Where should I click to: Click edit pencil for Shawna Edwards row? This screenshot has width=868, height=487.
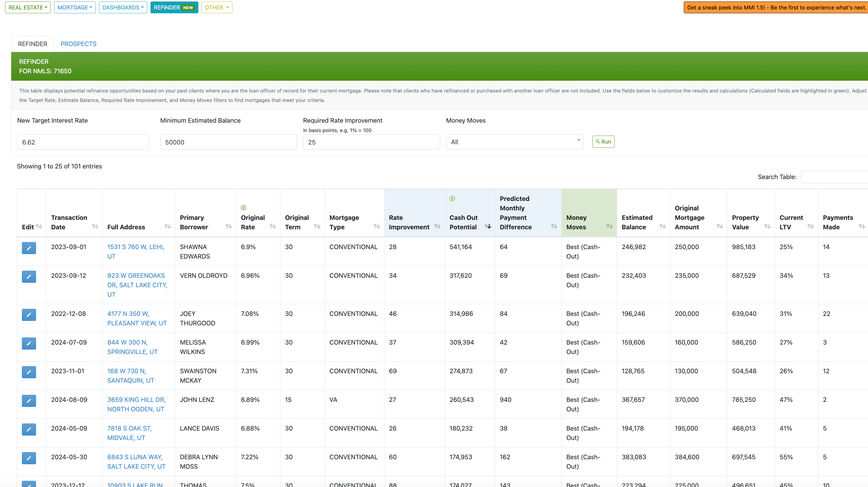pyautogui.click(x=29, y=248)
